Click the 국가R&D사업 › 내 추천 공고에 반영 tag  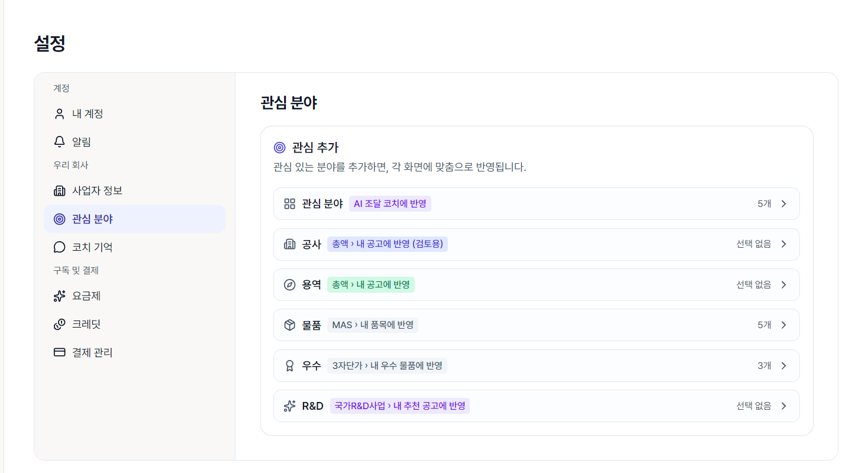tap(400, 406)
